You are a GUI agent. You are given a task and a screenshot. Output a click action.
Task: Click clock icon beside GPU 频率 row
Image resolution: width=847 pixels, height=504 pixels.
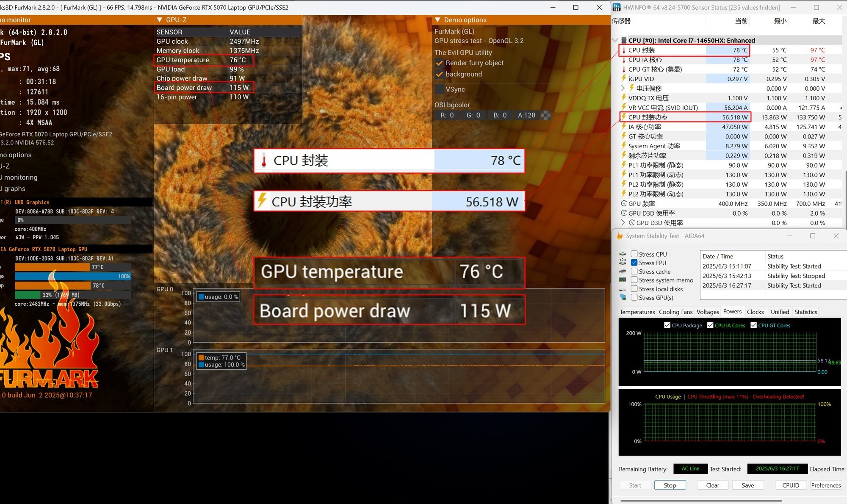624,204
